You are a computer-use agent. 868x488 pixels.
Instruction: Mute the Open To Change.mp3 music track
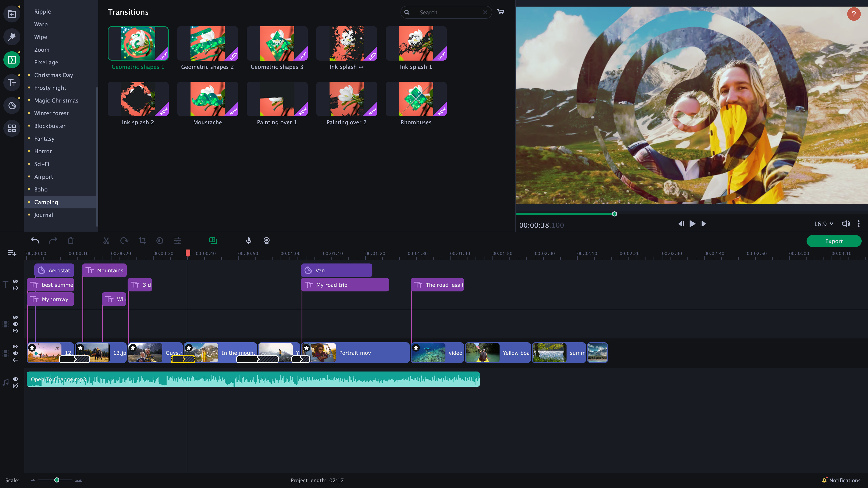[x=15, y=378]
